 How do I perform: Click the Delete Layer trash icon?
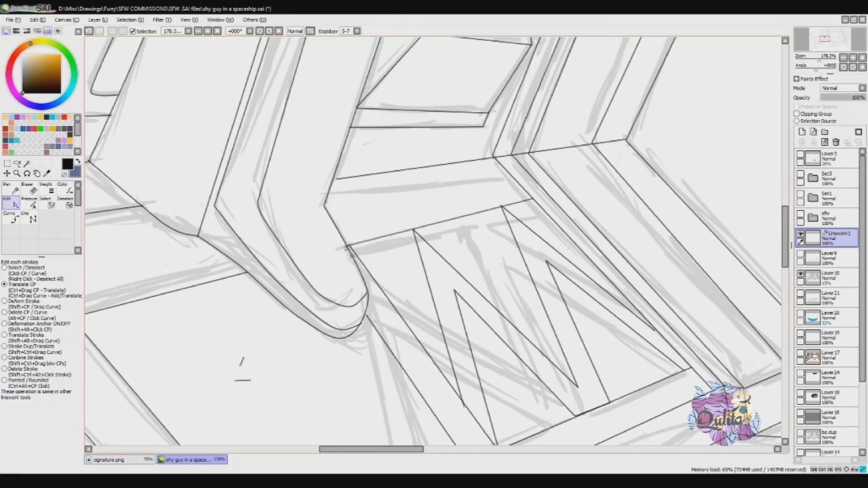coord(836,142)
